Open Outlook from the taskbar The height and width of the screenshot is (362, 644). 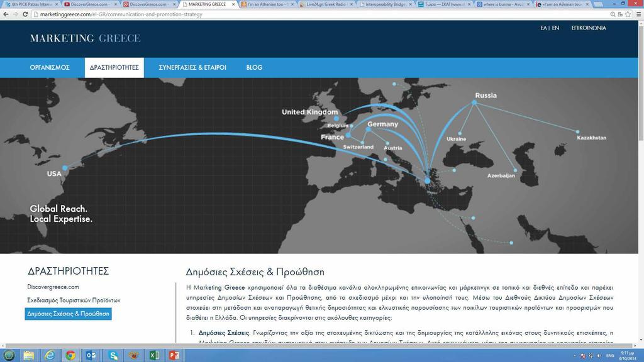(91, 355)
